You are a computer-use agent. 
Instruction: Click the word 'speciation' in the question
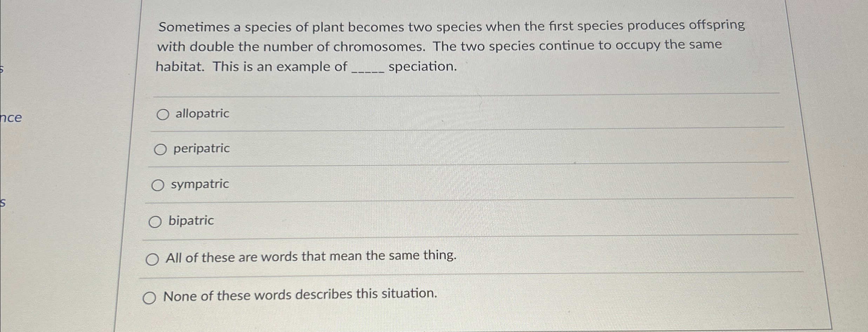pos(423,67)
